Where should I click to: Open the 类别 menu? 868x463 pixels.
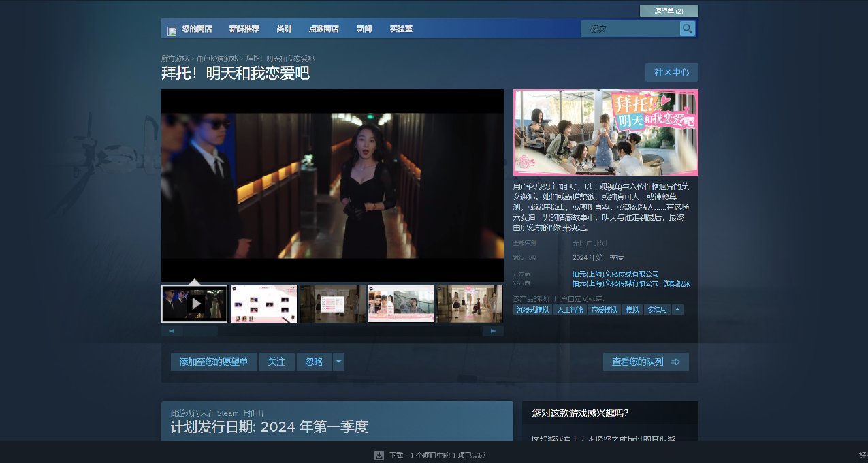[x=284, y=29]
